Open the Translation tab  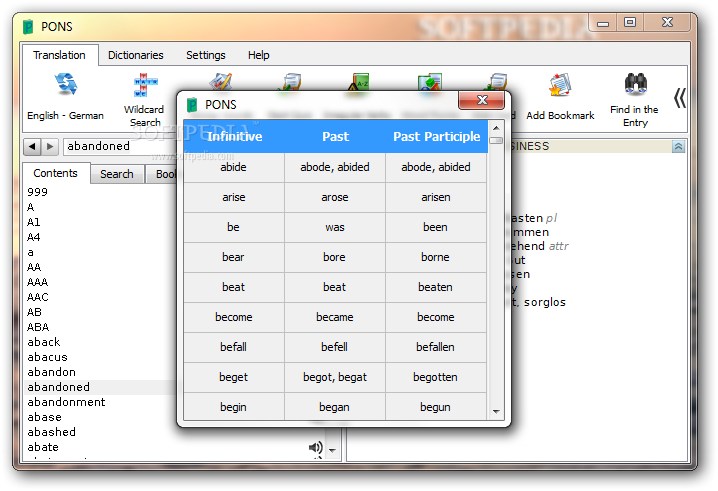point(59,55)
